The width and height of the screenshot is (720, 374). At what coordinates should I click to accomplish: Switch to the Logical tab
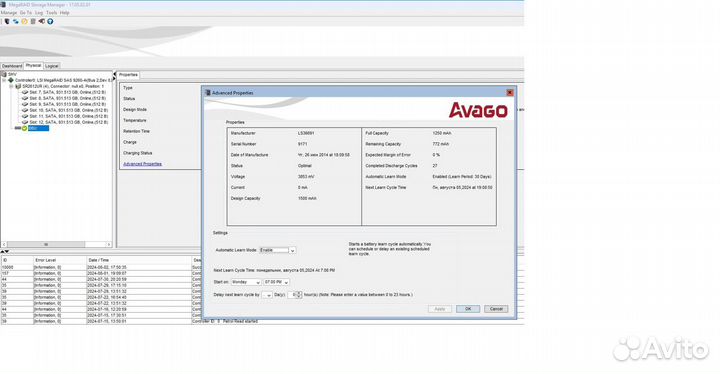(52, 66)
